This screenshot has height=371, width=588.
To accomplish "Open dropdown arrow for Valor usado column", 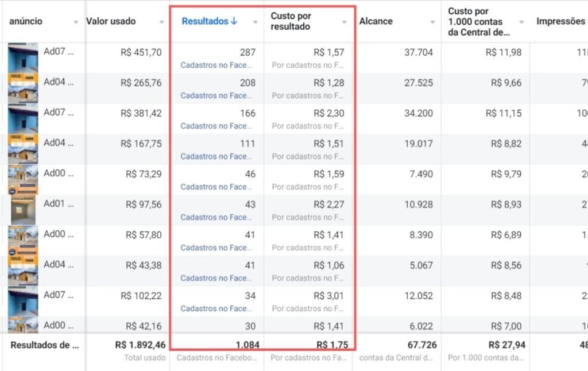I will 161,22.
